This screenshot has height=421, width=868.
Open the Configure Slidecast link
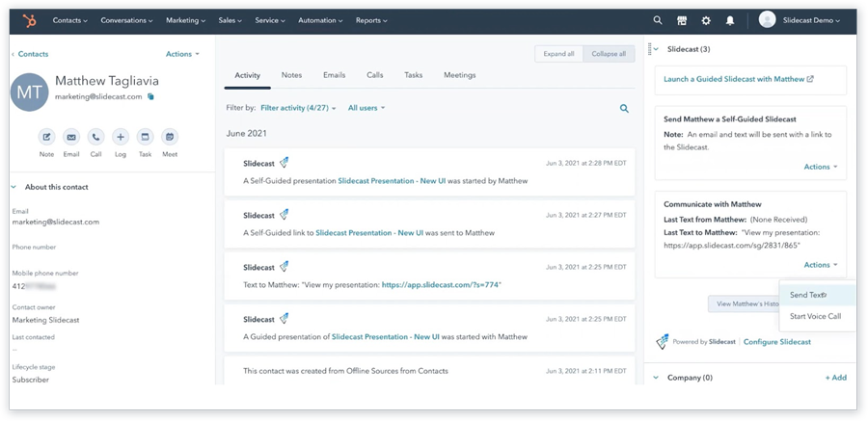click(776, 342)
